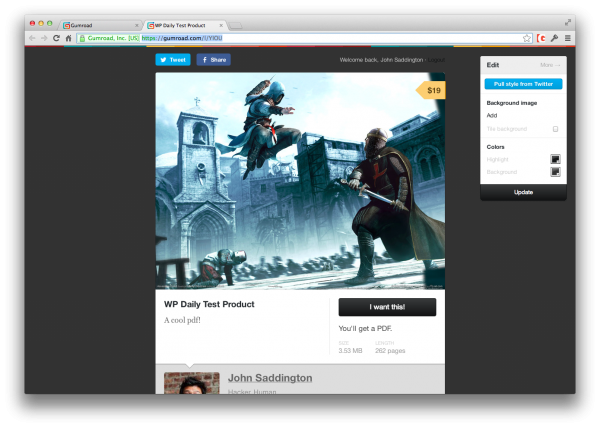Open the Background color swatch

(555, 172)
